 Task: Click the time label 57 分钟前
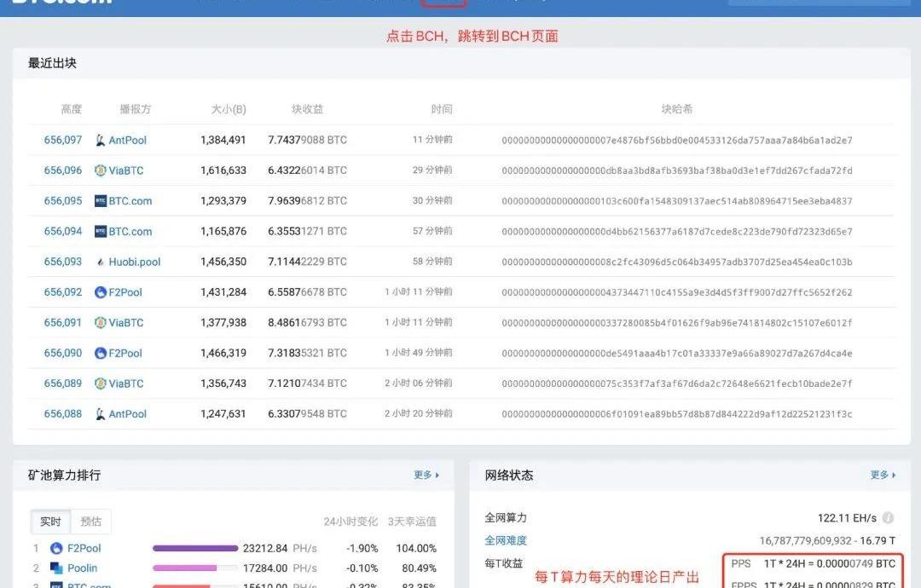tap(432, 231)
